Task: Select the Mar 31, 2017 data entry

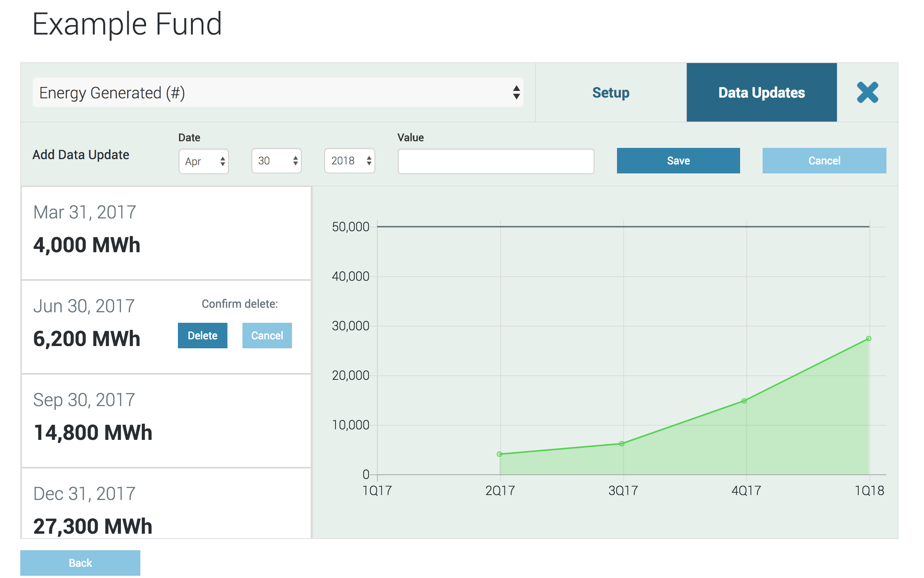Action: (166, 232)
